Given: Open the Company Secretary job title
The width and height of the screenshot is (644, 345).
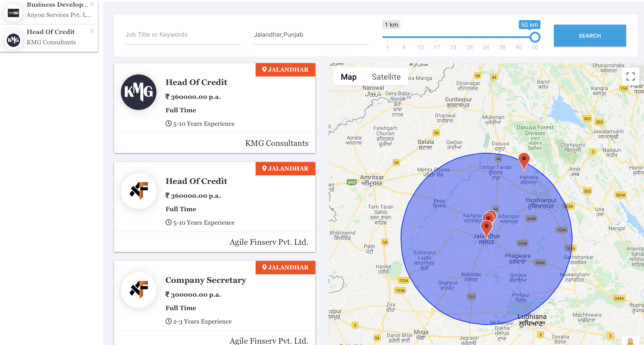Looking at the screenshot, I should pyautogui.click(x=205, y=280).
